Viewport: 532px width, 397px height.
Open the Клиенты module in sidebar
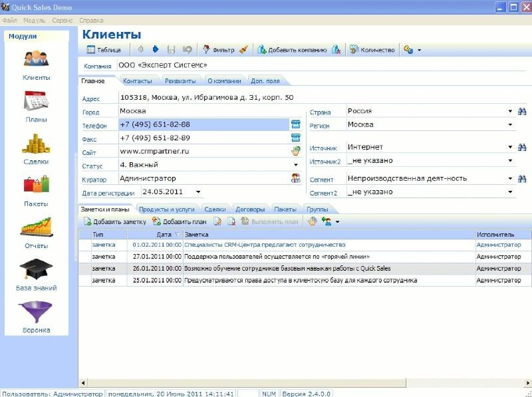pos(35,64)
